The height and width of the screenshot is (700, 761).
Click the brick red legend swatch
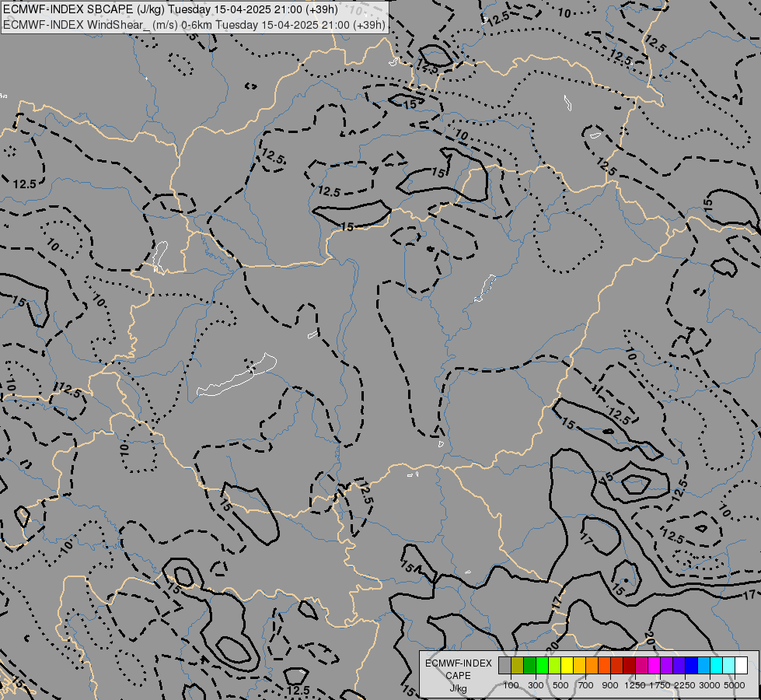617,666
